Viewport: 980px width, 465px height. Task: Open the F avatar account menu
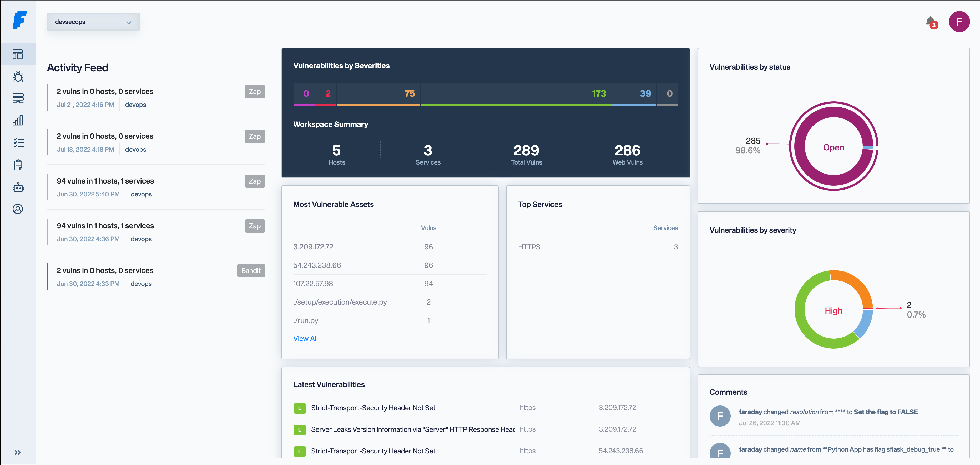coord(959,22)
